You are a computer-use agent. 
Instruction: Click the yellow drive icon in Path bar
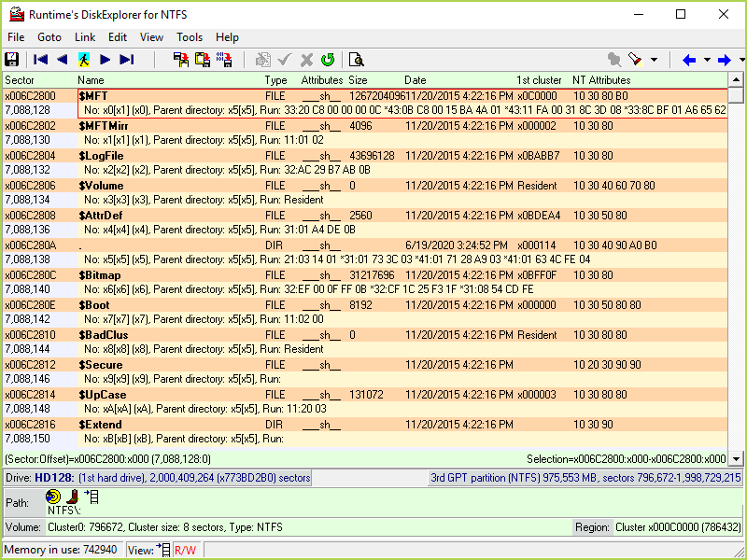pyautogui.click(x=54, y=497)
